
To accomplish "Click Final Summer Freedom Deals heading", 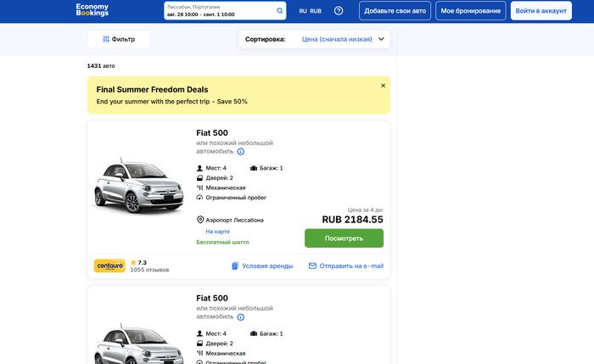I will [152, 90].
